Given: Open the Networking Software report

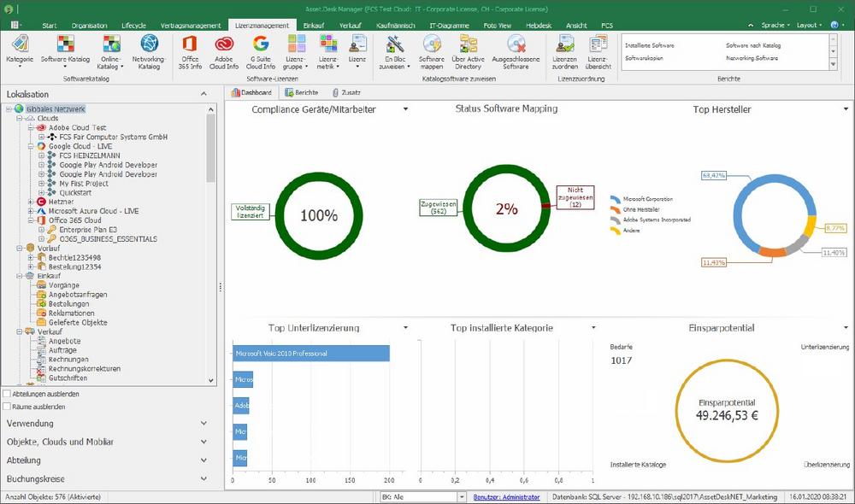Looking at the screenshot, I should 752,58.
